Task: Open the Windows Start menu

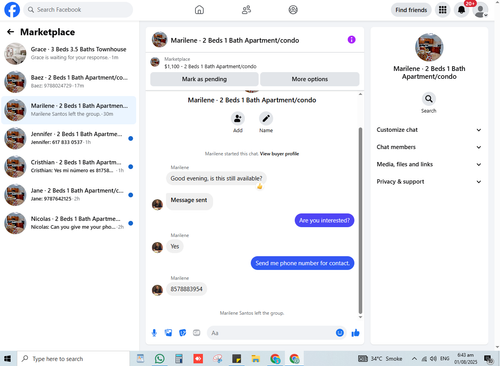Action: tap(7, 359)
